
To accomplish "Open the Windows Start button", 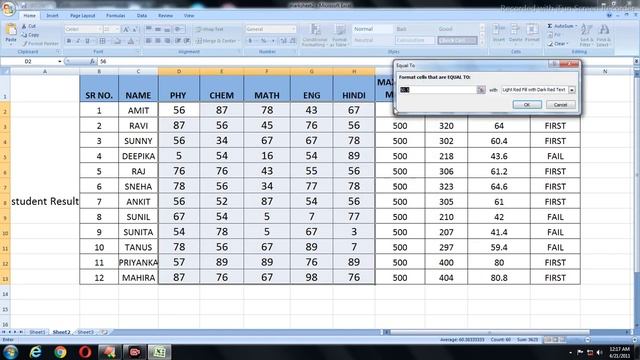I will click(x=11, y=352).
